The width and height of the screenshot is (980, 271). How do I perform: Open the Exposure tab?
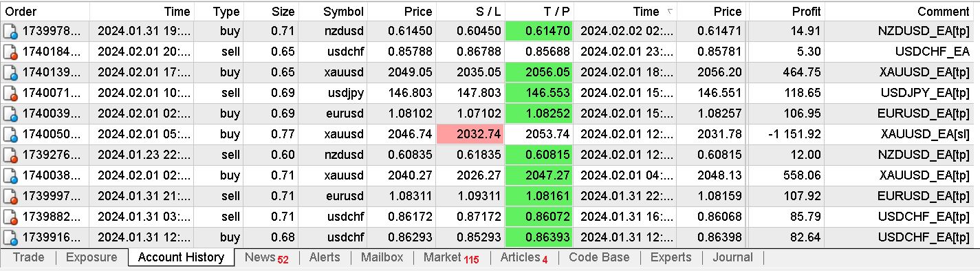coord(91,257)
